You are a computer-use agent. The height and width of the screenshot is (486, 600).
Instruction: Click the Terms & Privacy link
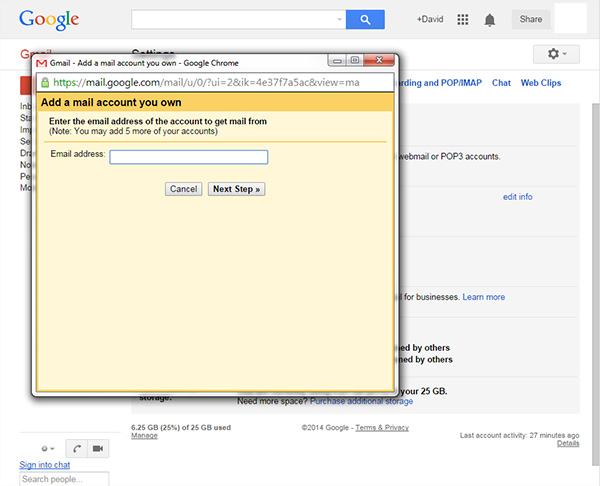tap(382, 427)
